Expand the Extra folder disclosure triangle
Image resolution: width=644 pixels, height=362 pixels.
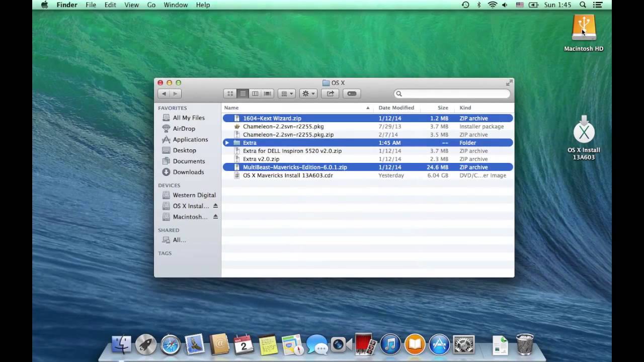click(x=227, y=143)
